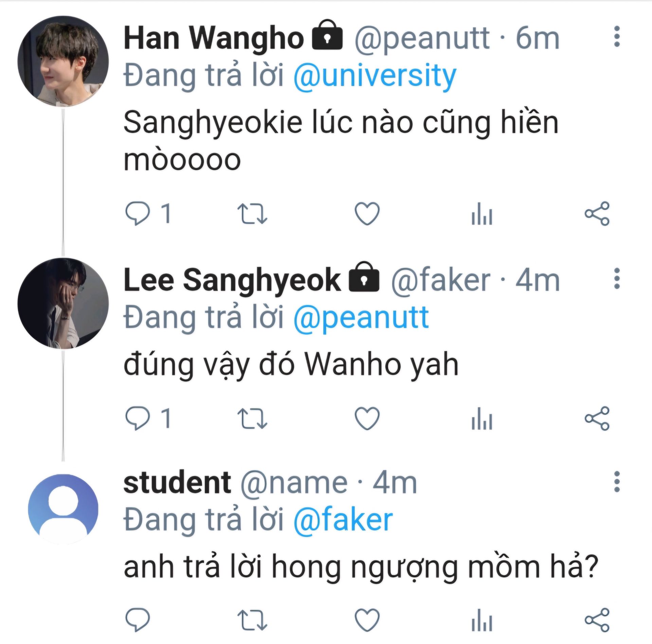Retweet the student's reply
652x644 pixels.
pos(252,620)
